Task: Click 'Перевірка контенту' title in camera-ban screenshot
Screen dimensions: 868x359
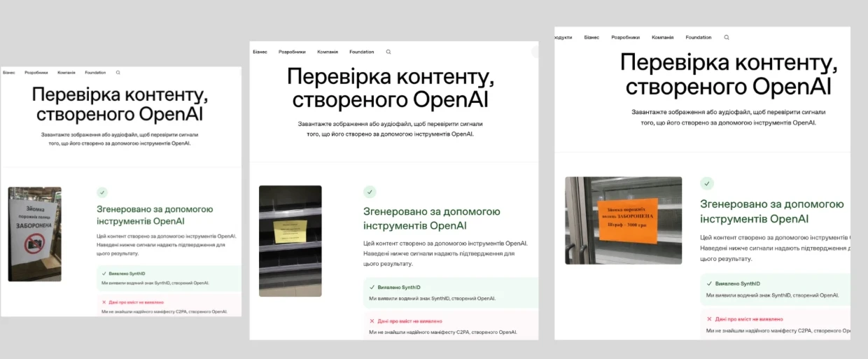Action: (120, 94)
